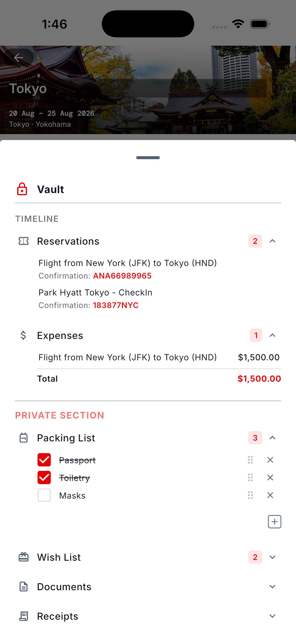
Task: Check the Masks checkbox
Action: [44, 495]
